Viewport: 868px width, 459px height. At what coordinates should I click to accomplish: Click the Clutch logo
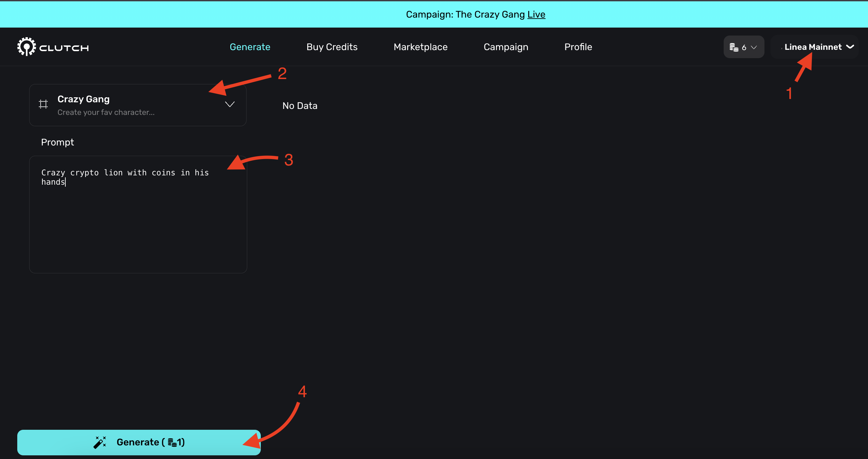[53, 47]
